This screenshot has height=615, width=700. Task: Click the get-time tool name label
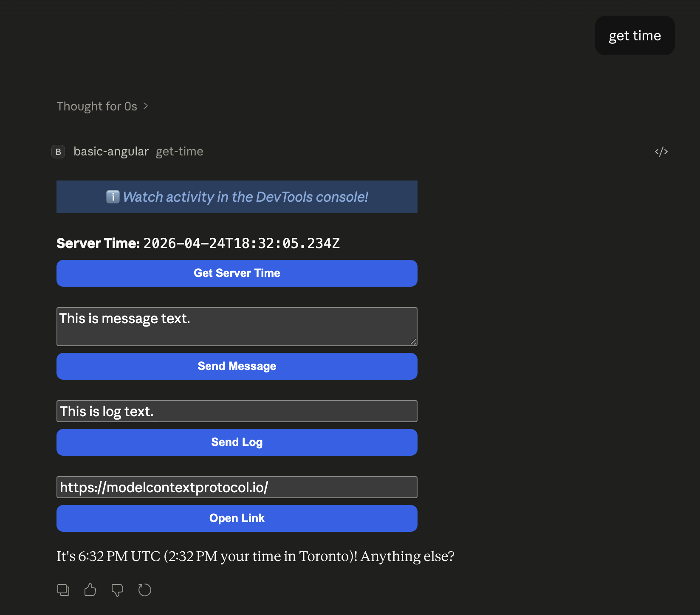179,151
